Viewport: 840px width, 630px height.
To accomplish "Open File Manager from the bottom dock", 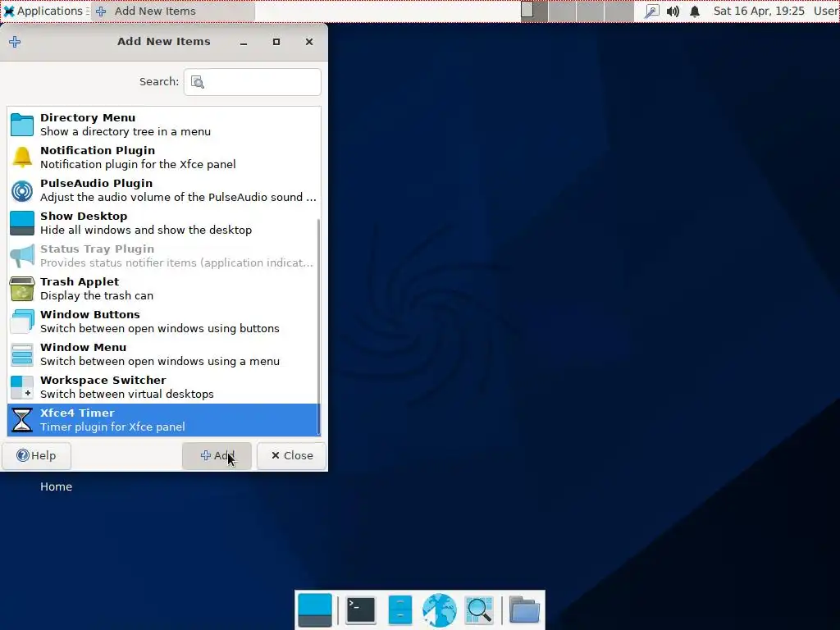I will 400,609.
